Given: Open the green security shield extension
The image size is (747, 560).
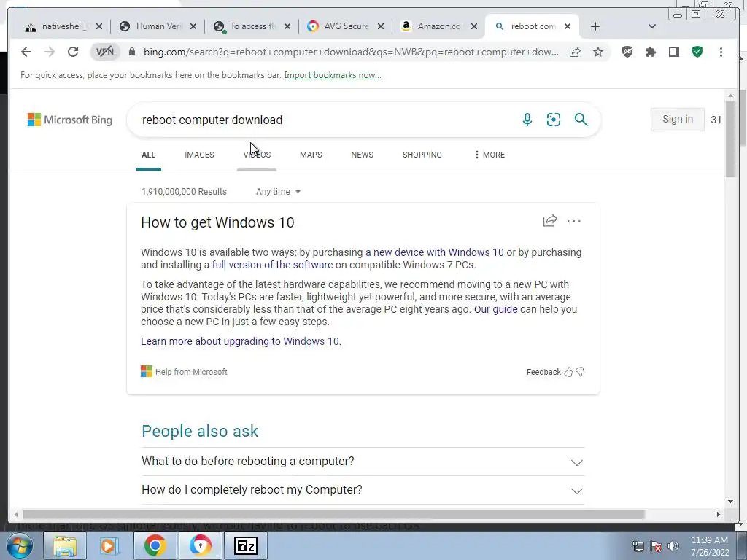Looking at the screenshot, I should click(697, 52).
